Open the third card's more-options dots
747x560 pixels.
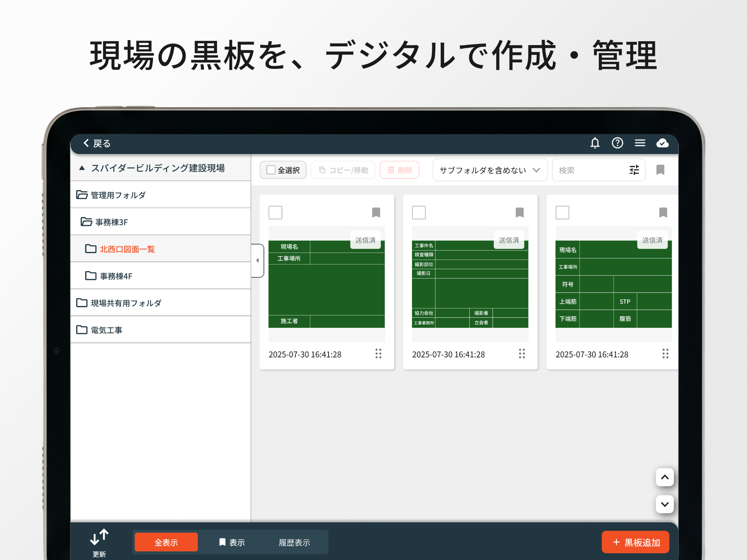pos(665,353)
